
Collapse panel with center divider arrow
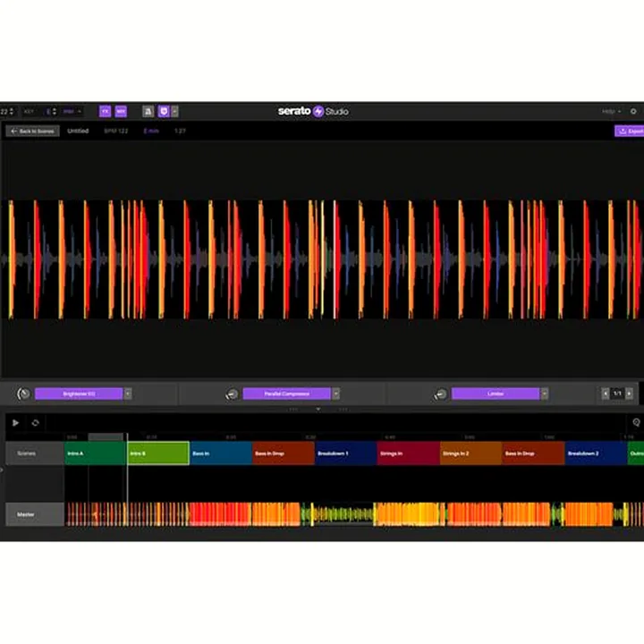[318, 410]
